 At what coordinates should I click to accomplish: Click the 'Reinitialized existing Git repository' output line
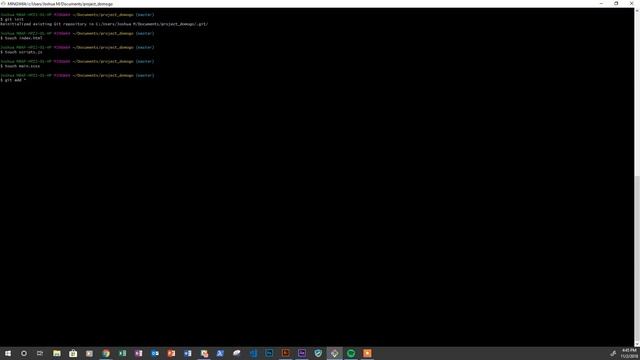click(104, 24)
